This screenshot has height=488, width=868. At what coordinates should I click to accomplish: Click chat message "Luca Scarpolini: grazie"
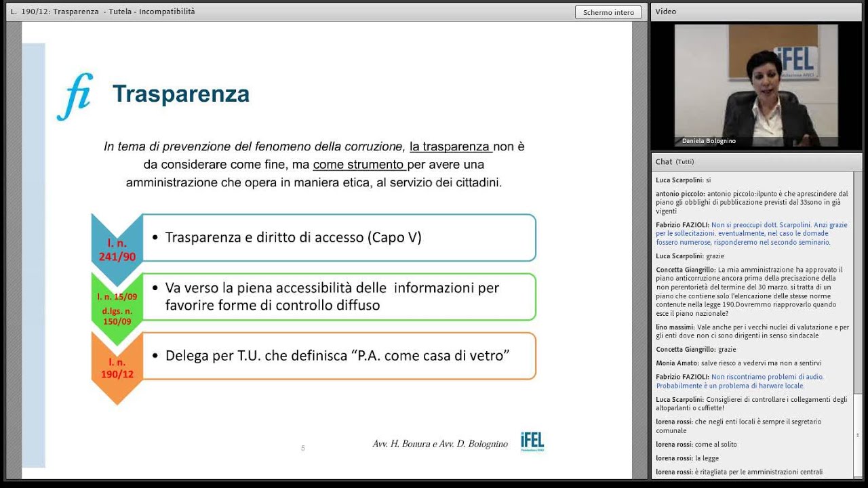690,256
